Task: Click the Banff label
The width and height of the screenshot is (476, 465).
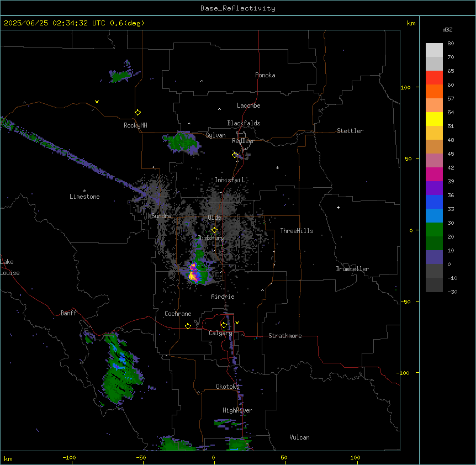Action: 68,313
